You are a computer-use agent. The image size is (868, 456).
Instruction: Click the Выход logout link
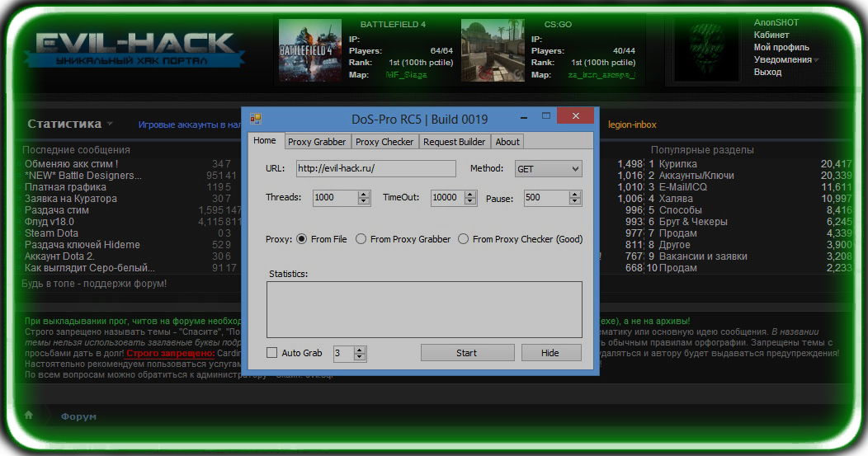[x=767, y=72]
